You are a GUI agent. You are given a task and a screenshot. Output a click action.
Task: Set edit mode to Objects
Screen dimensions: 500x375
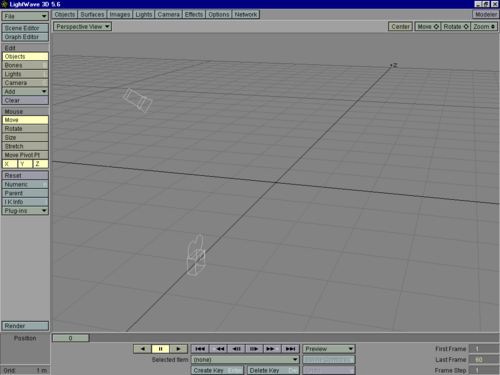tap(25, 56)
